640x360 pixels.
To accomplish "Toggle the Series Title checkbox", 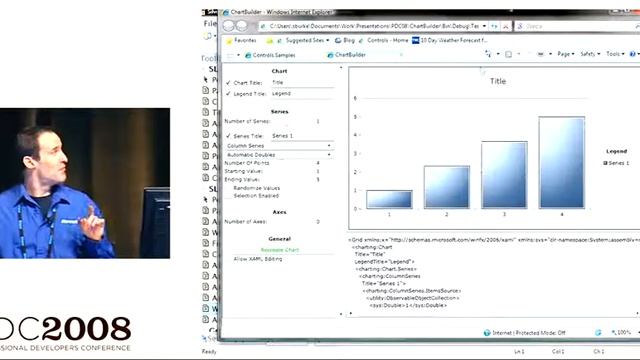I will click(x=228, y=136).
